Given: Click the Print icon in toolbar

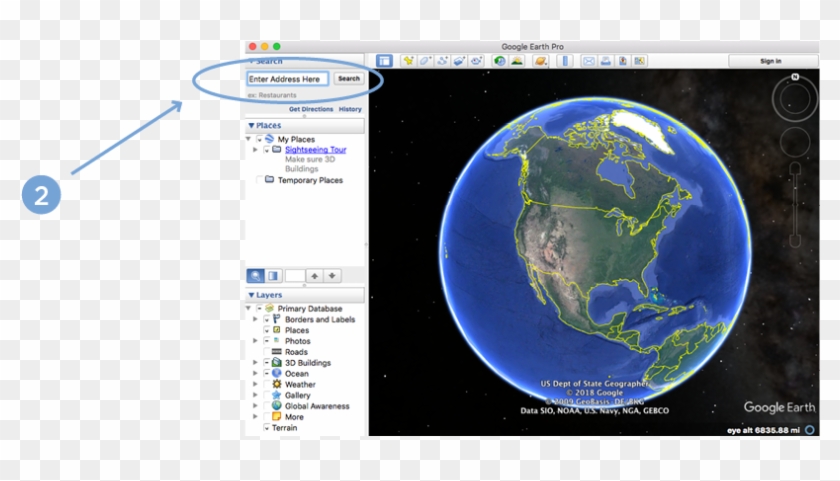Looking at the screenshot, I should click(x=605, y=61).
